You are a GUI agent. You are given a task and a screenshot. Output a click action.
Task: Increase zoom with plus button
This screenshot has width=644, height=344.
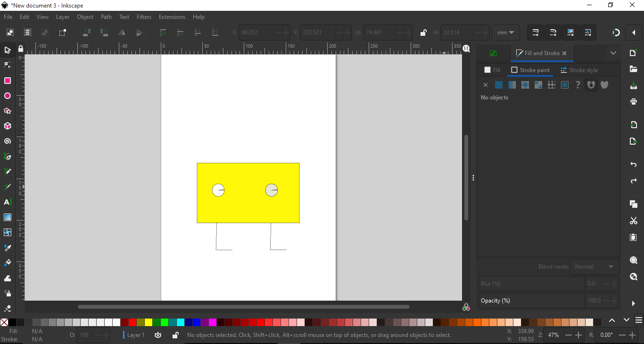(579, 335)
